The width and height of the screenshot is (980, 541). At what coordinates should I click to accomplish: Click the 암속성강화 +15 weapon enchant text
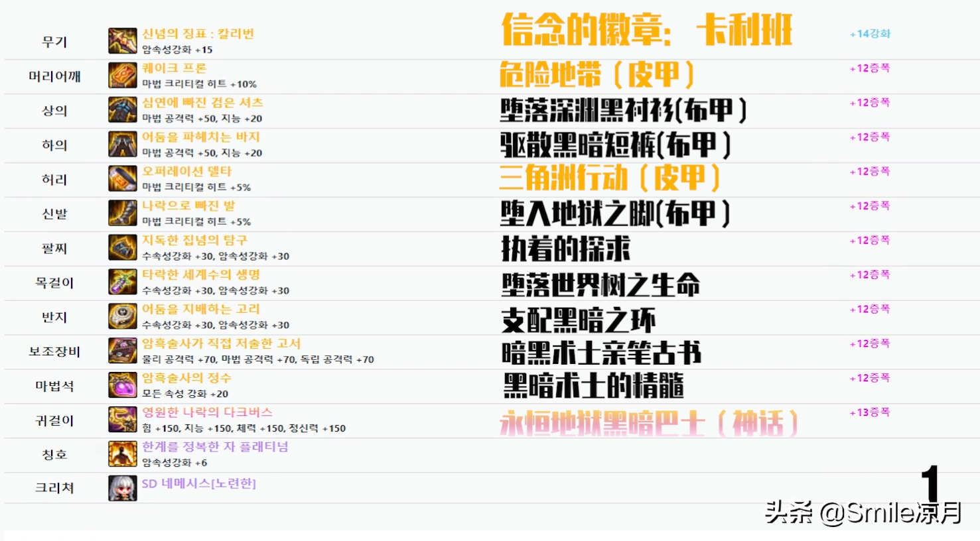[177, 50]
